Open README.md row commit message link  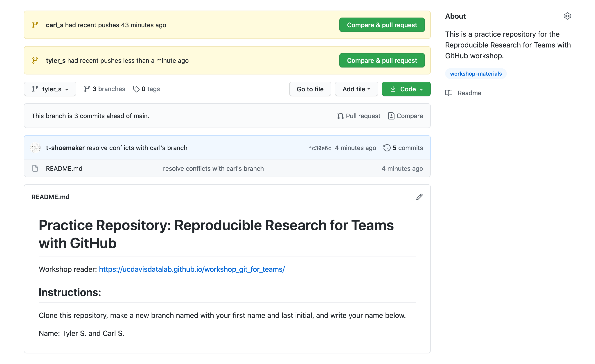213,169
